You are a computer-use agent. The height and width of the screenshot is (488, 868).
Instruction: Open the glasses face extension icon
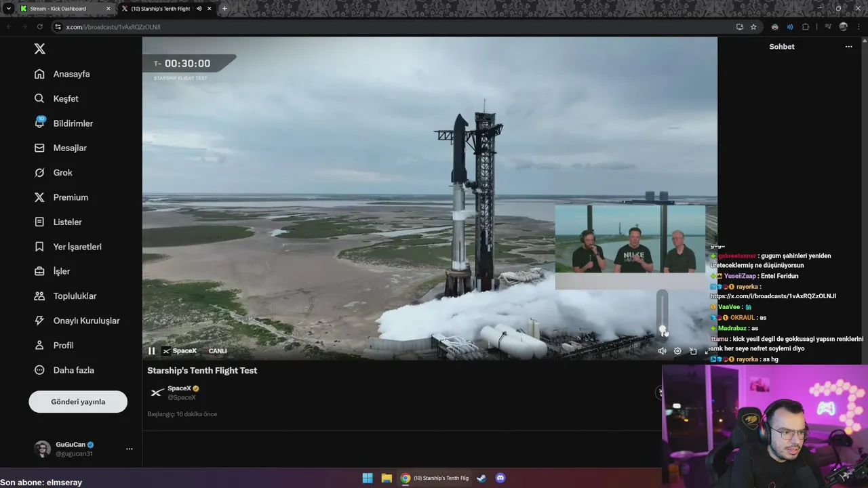774,26
